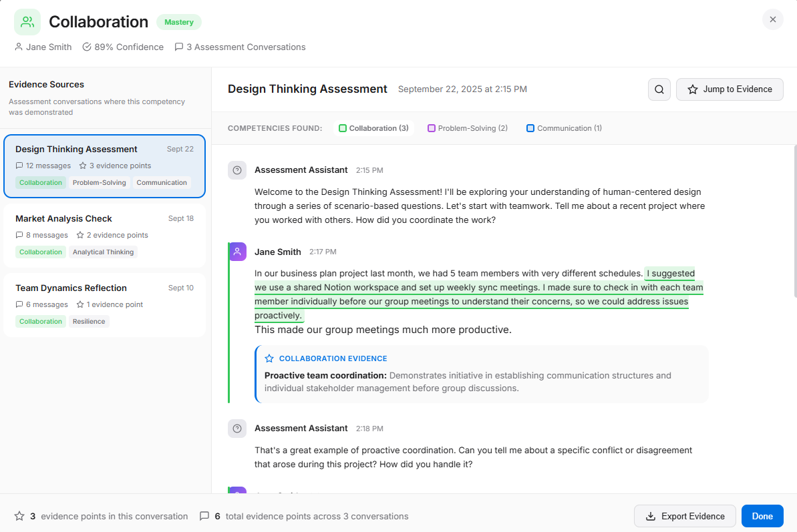The image size is (797, 532).
Task: Click the message icon beside 6 total evidence points
Action: click(204, 515)
